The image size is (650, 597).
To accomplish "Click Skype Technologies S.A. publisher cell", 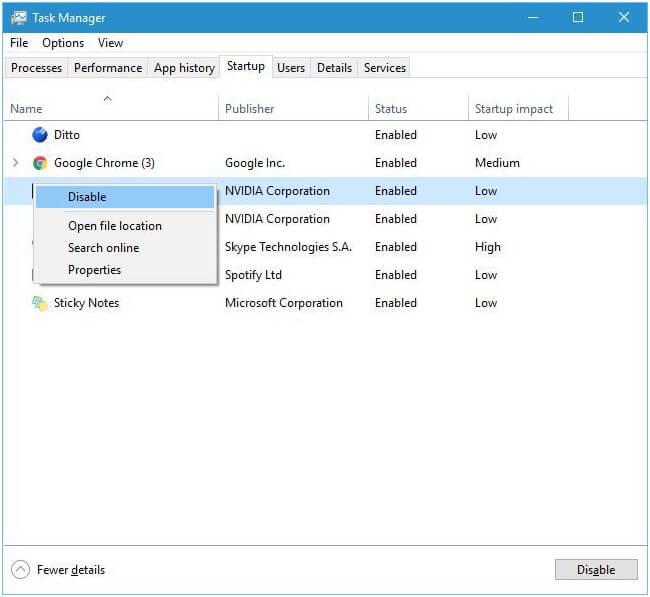I will pyautogui.click(x=289, y=247).
